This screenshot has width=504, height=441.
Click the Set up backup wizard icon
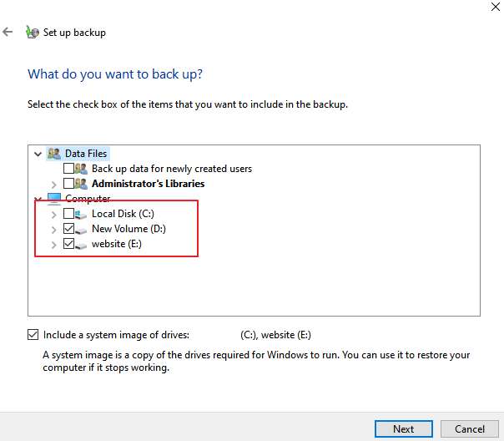pos(33,33)
